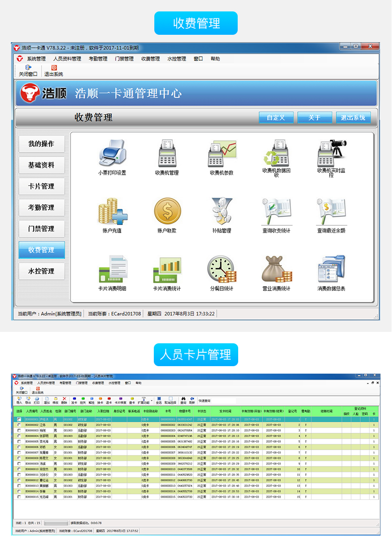Open 账户取款 dollar coin icon
The width and height of the screenshot is (392, 547).
[x=167, y=211]
